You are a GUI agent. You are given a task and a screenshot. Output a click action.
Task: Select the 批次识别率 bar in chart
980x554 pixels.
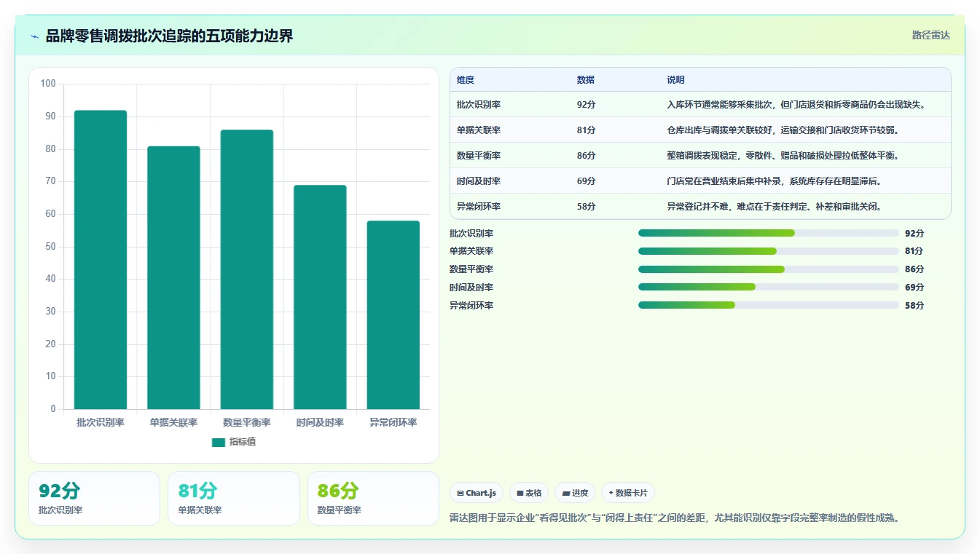pos(101,260)
